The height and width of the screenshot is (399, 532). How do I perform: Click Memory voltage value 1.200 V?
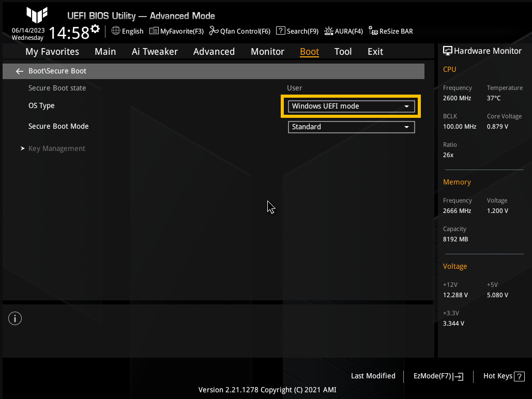point(497,211)
